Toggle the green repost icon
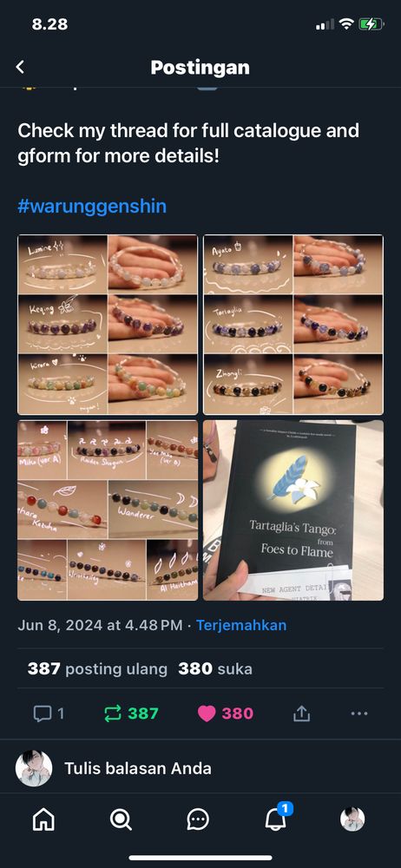Viewport: 401px width, 868px height. click(x=113, y=713)
